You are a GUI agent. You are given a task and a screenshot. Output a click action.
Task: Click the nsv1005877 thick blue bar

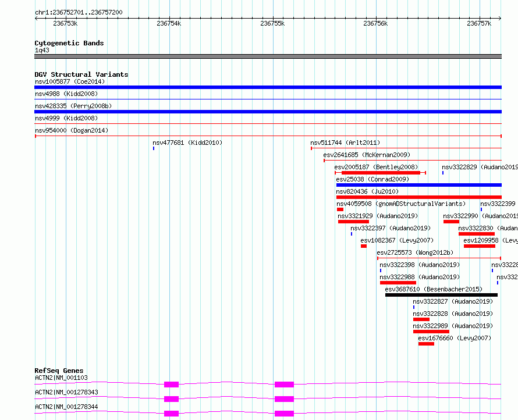point(268,87)
